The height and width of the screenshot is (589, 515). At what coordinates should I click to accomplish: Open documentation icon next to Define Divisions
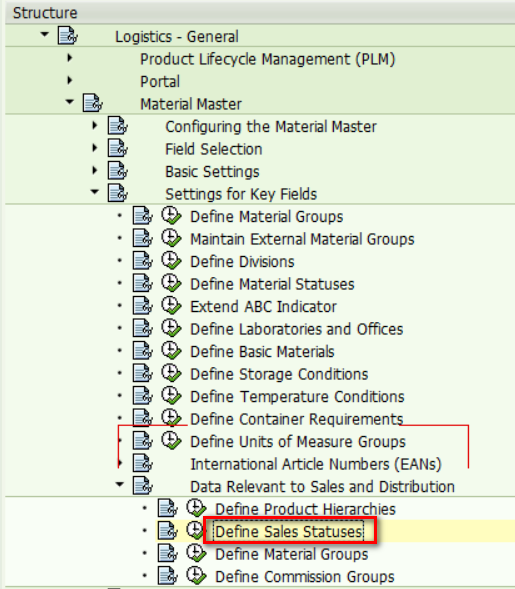[x=143, y=261]
